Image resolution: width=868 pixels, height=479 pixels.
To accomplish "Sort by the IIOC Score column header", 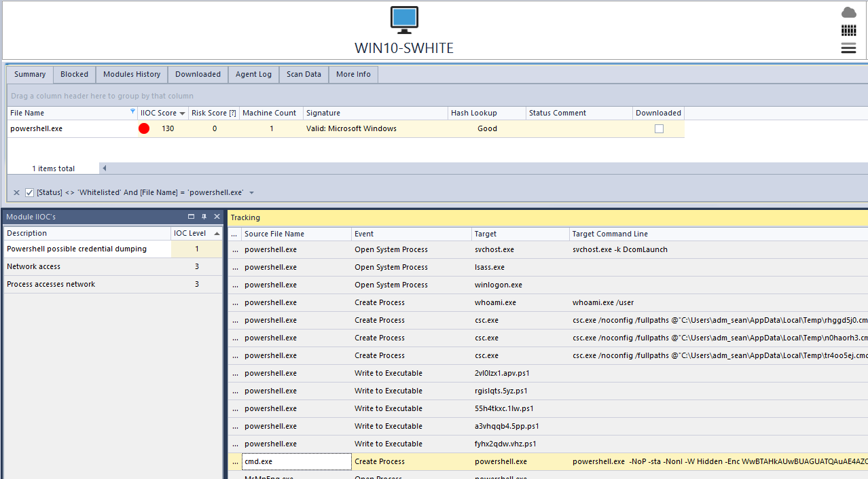I will (158, 113).
